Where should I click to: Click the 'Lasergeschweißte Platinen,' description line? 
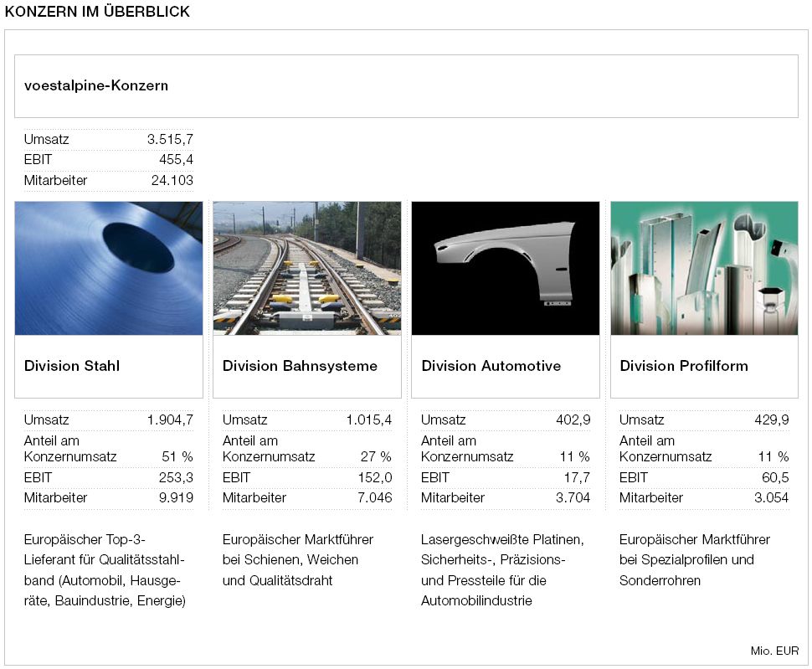(x=502, y=539)
